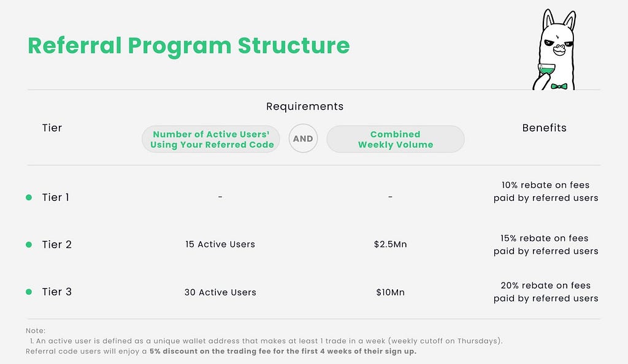Click the llama mascot illustration
This screenshot has height=364, width=628.
click(554, 50)
